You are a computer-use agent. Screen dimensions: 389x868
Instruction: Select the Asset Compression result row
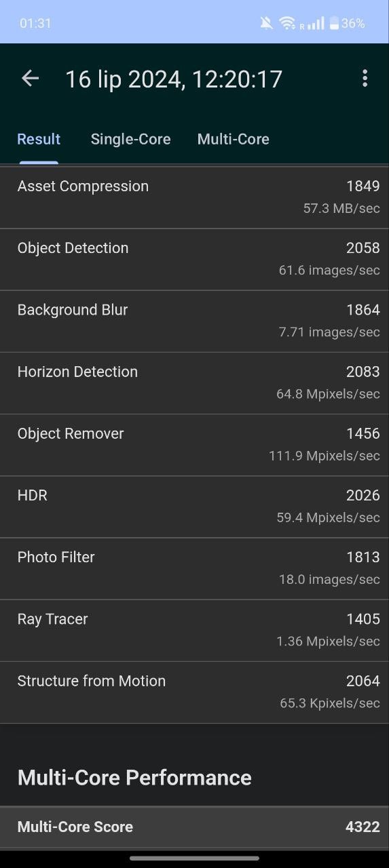tap(194, 197)
